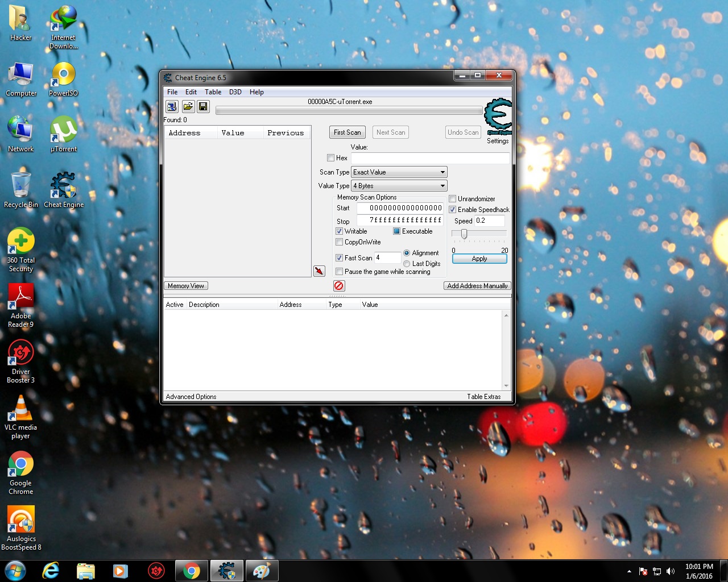
Task: Open the File menu
Action: point(172,92)
